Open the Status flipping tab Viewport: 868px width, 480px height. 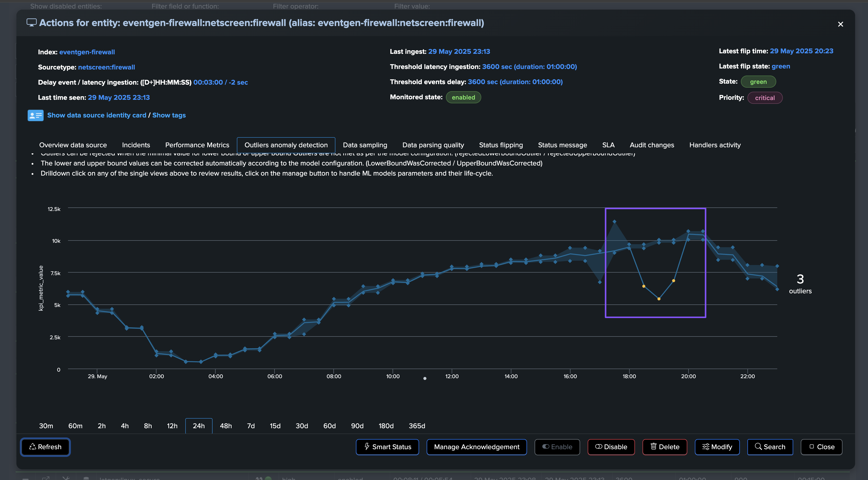click(x=501, y=145)
